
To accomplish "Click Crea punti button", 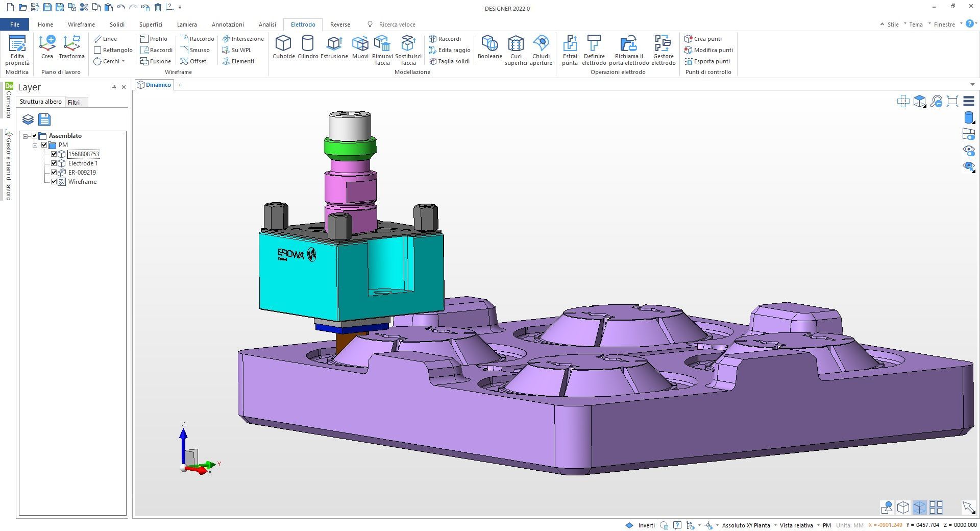I will pyautogui.click(x=703, y=39).
